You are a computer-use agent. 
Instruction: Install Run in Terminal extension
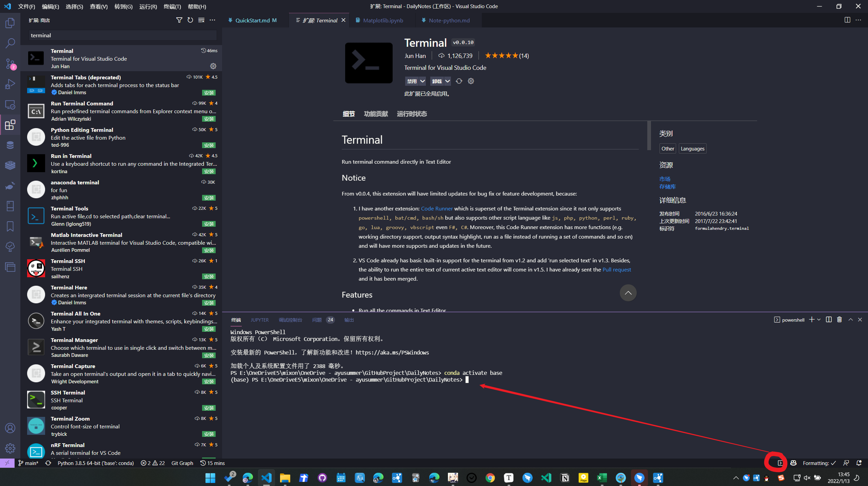[x=209, y=171]
